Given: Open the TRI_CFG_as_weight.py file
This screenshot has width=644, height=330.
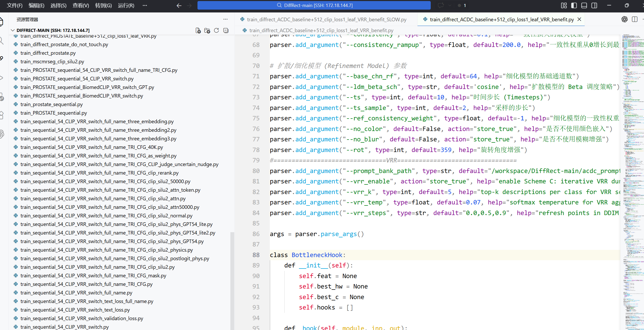Looking at the screenshot, I should coord(98,156).
